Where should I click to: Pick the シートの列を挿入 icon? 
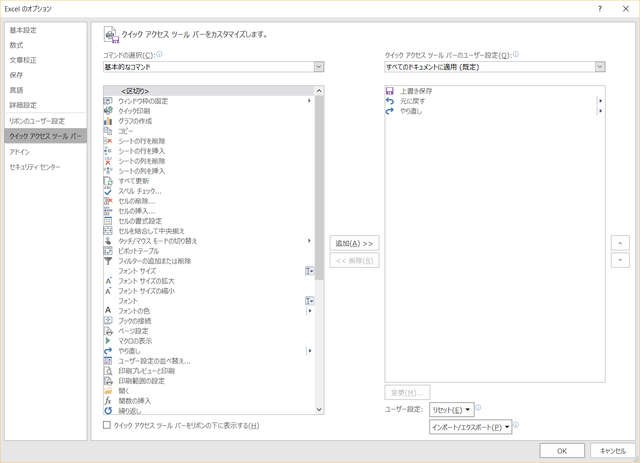click(x=108, y=171)
